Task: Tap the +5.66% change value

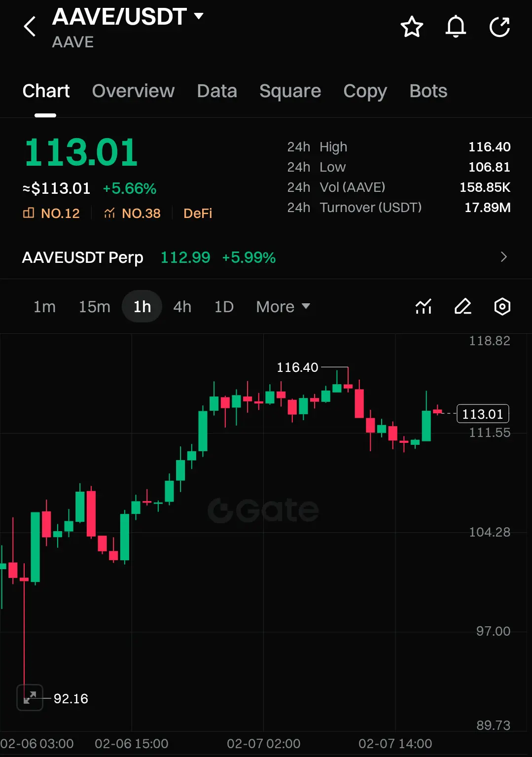Action: [x=129, y=188]
